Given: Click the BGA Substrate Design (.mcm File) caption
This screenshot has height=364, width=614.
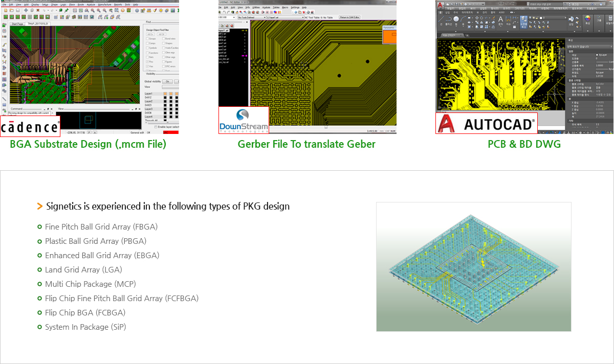Looking at the screenshot, I should pyautogui.click(x=88, y=144).
